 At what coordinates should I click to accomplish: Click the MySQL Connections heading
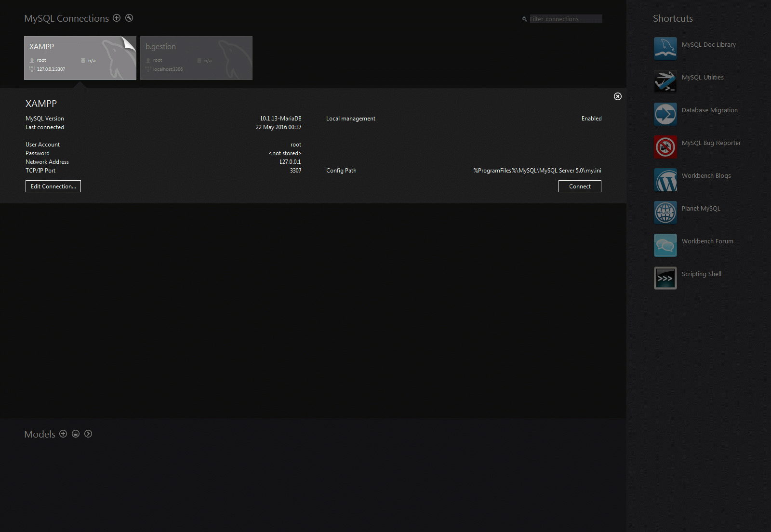point(66,18)
